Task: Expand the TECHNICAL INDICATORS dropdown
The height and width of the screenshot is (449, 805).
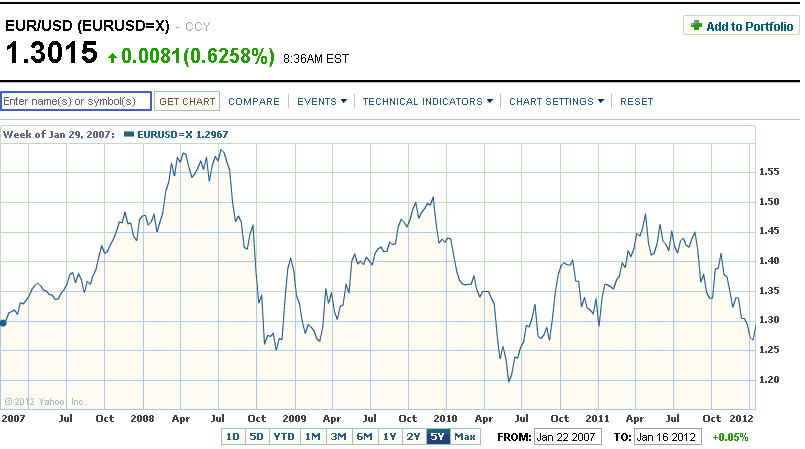Action: [428, 102]
